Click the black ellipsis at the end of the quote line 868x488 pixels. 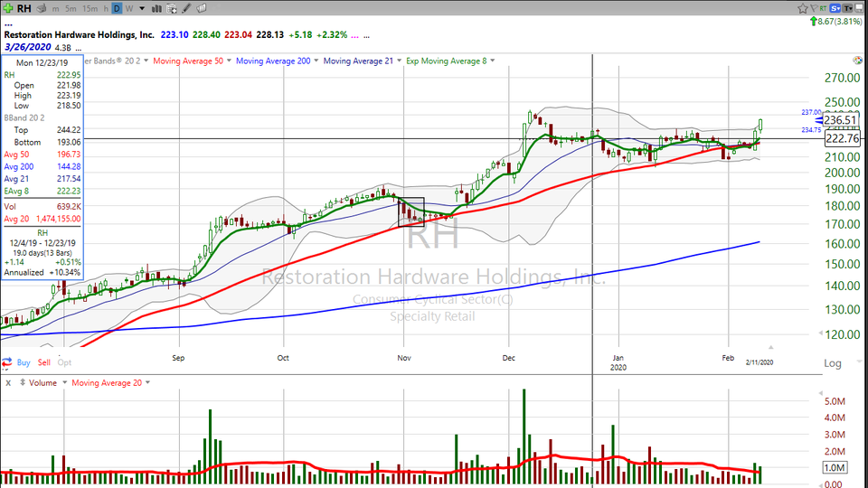point(366,35)
